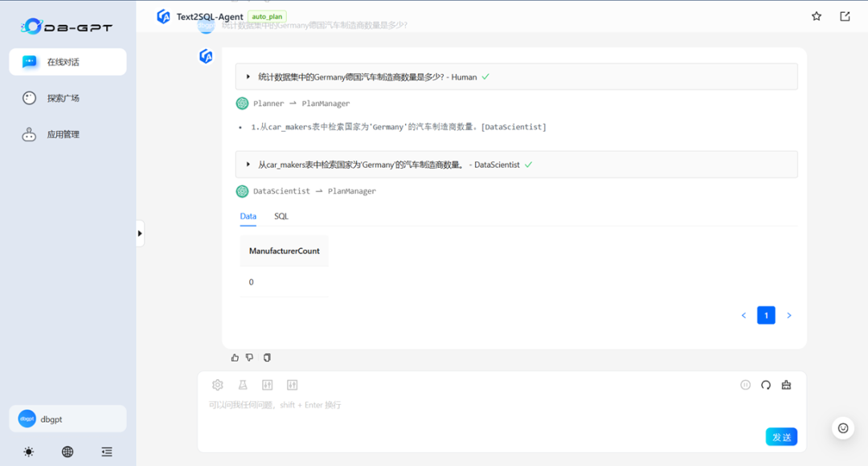The image size is (868, 466).
Task: Expand the Human question message panel
Action: click(517, 77)
